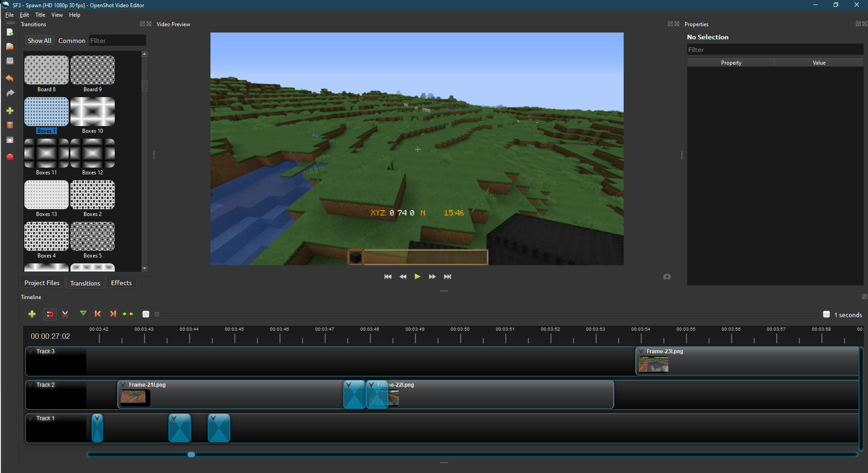
Task: Collapse the Track 1 header
Action: click(30, 418)
